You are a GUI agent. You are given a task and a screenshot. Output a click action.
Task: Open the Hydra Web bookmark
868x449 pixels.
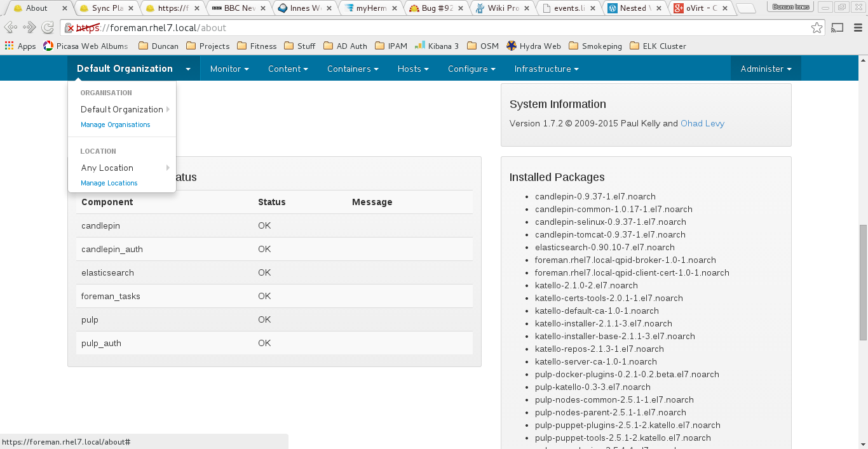click(534, 46)
